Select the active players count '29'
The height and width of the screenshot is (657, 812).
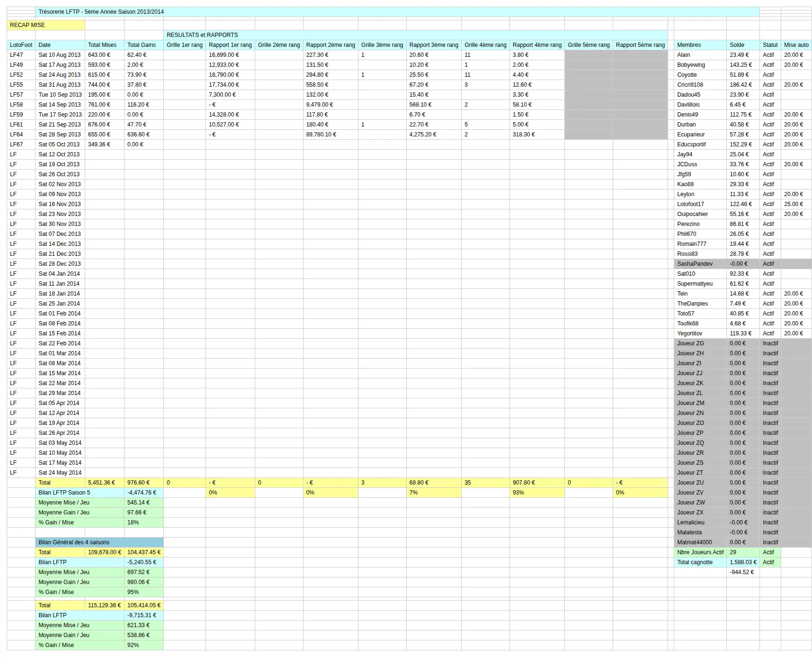click(x=743, y=552)
